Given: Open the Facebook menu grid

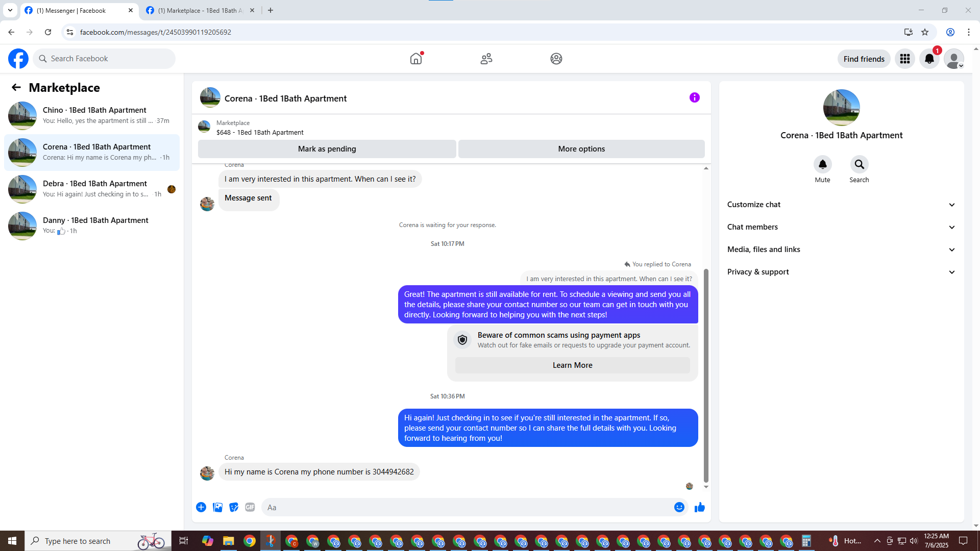Looking at the screenshot, I should (x=905, y=59).
